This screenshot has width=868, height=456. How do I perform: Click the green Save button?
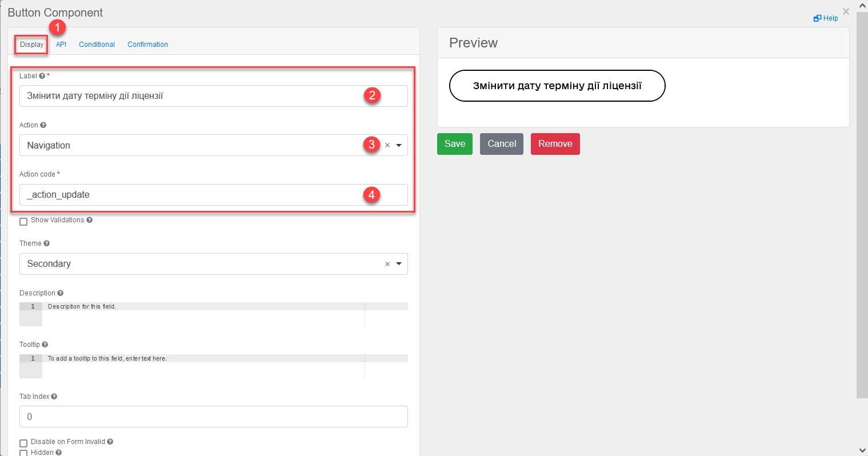tap(455, 144)
